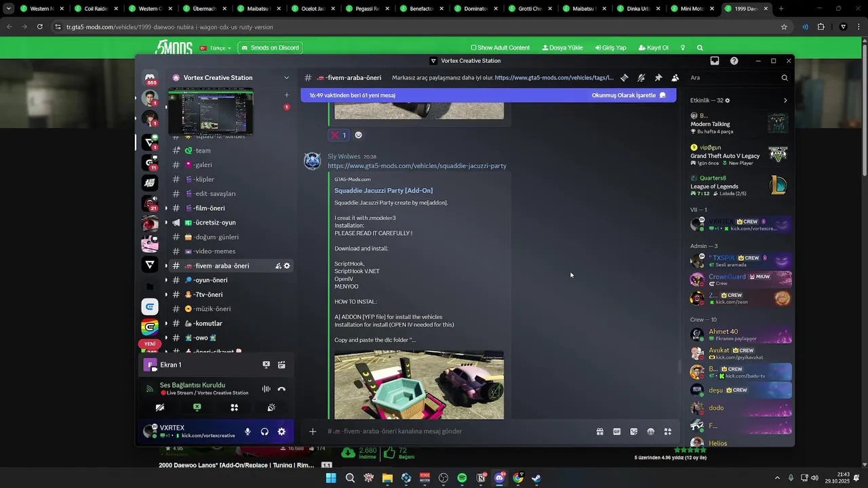This screenshot has height=488, width=868.
Task: Open threads icon in channel header
Action: 624,78
